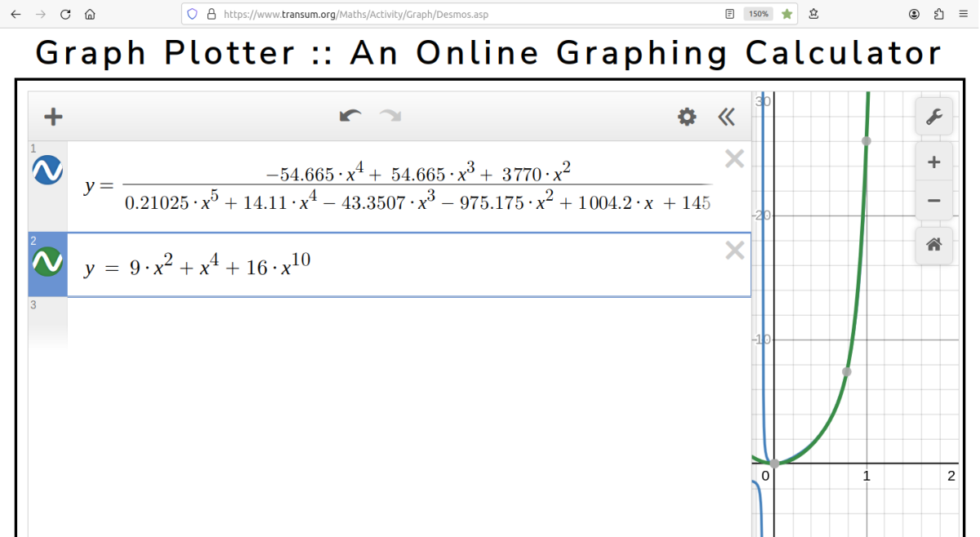Click the empty expression row 3
The width and height of the screenshot is (980, 537).
point(390,322)
